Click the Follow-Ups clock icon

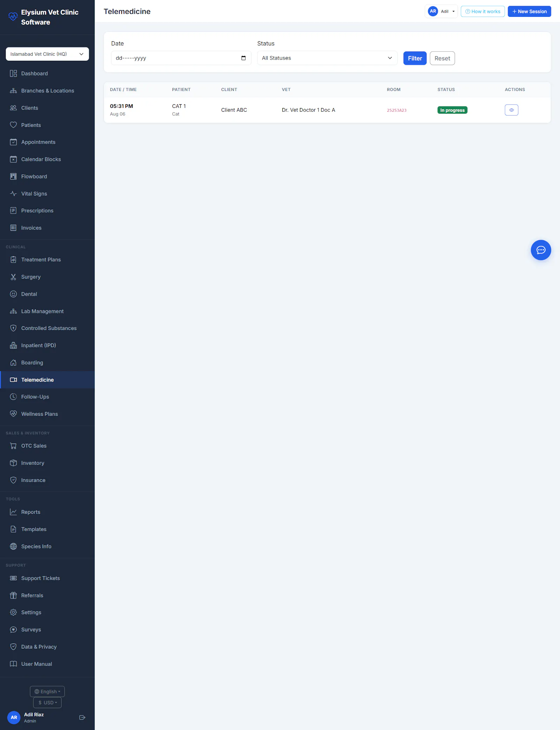[x=13, y=397]
